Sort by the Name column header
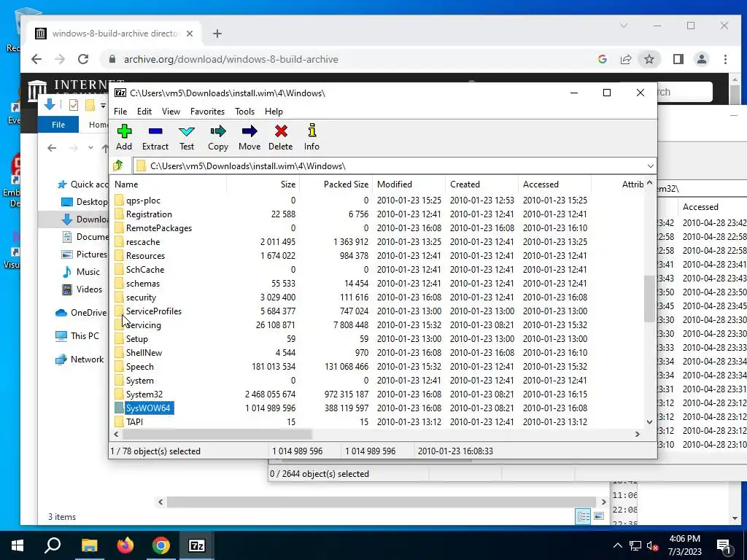 point(168,184)
